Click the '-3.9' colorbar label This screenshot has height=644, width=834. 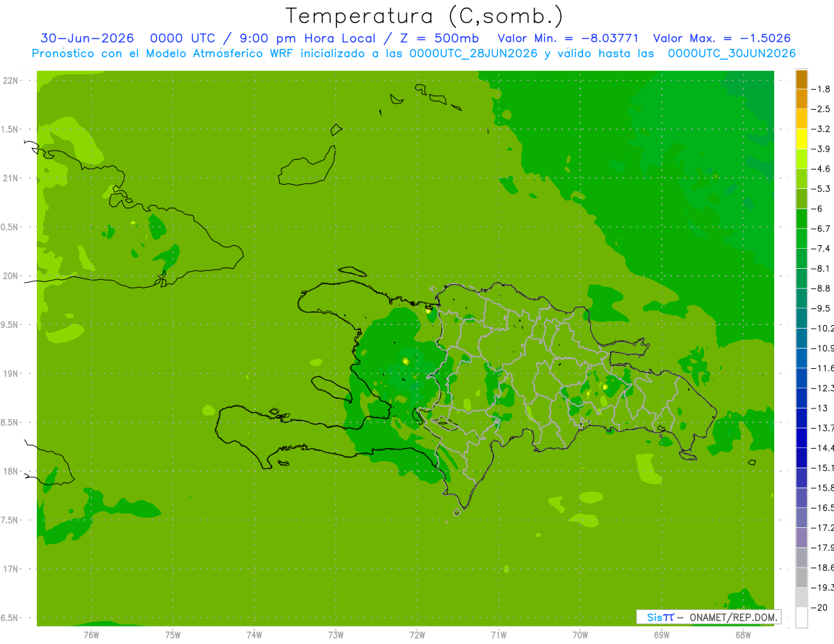pyautogui.click(x=821, y=149)
